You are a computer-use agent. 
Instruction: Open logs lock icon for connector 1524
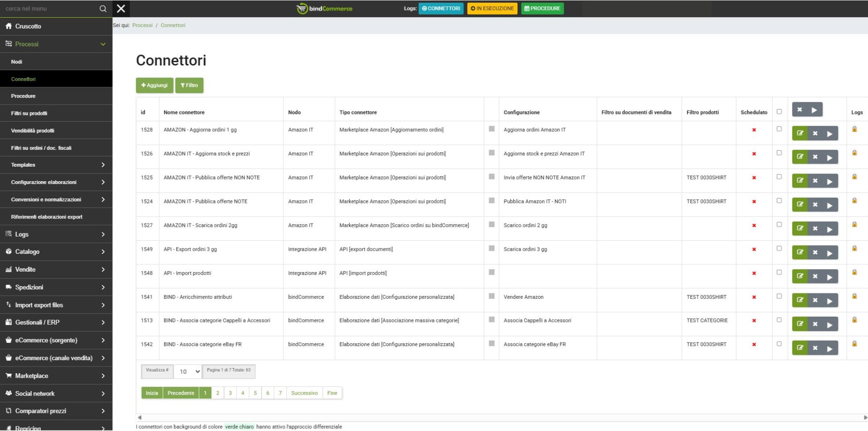pos(854,201)
